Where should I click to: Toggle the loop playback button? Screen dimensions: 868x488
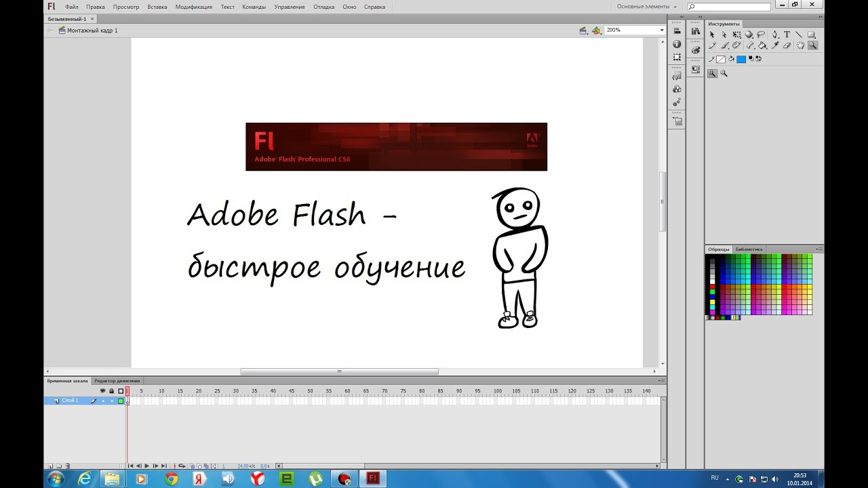182,466
